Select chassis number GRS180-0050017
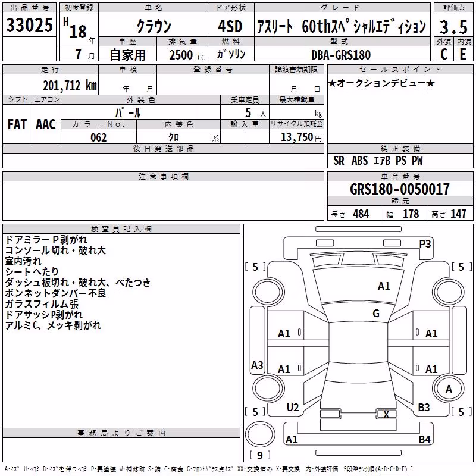This screenshot has height=476, width=476. click(x=400, y=189)
